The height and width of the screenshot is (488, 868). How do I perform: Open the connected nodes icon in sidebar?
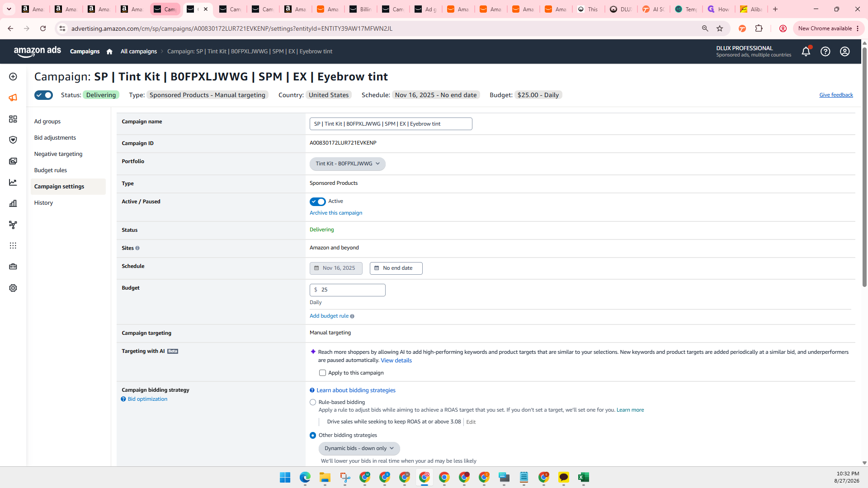tap(13, 225)
